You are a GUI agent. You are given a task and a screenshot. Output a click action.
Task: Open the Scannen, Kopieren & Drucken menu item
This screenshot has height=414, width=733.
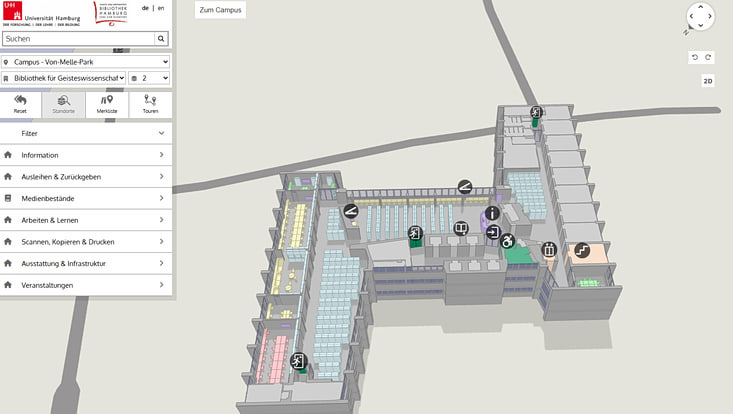tap(86, 242)
